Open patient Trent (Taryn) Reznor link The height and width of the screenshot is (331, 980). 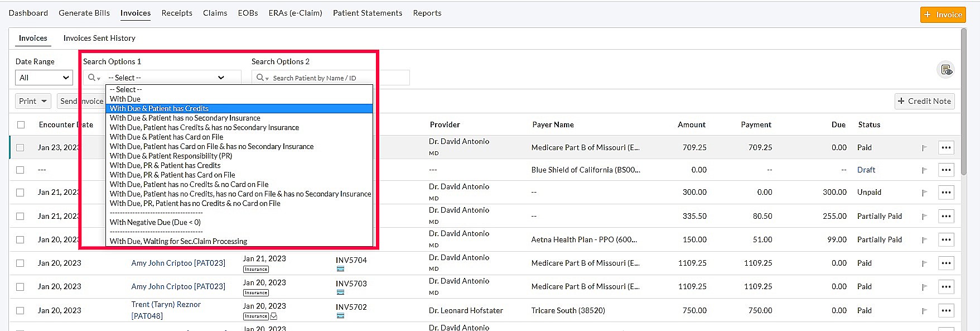[x=166, y=310]
